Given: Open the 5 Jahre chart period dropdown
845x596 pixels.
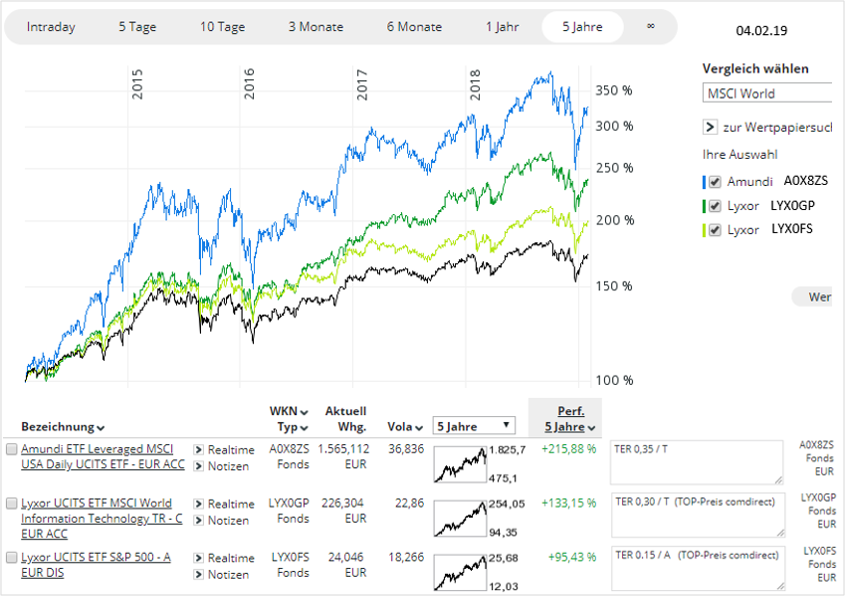Looking at the screenshot, I should click(x=474, y=426).
